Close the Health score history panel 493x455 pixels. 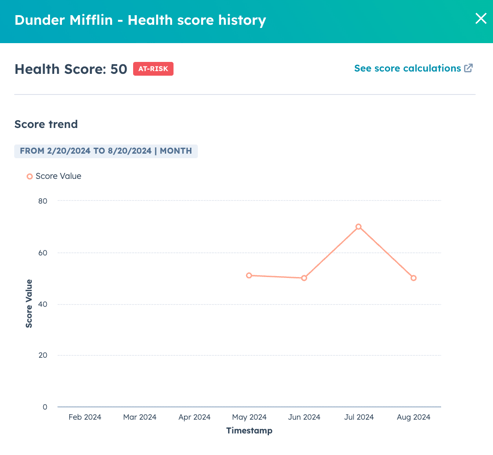click(481, 18)
